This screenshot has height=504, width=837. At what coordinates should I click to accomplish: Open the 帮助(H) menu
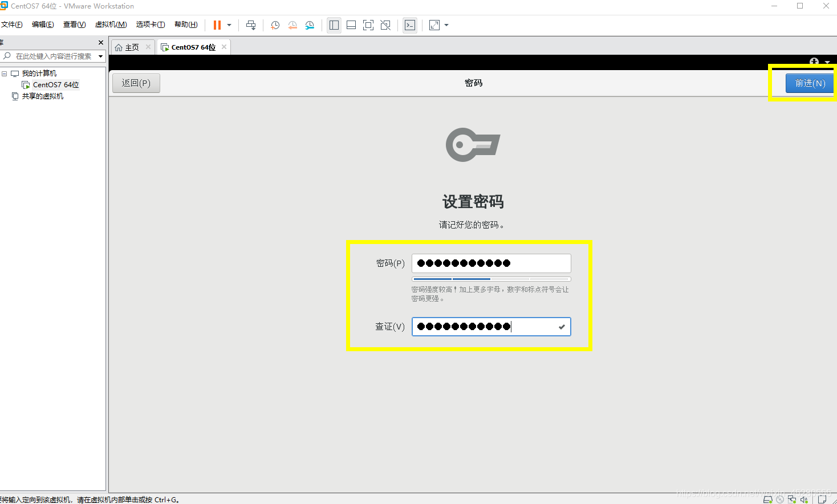click(x=186, y=25)
